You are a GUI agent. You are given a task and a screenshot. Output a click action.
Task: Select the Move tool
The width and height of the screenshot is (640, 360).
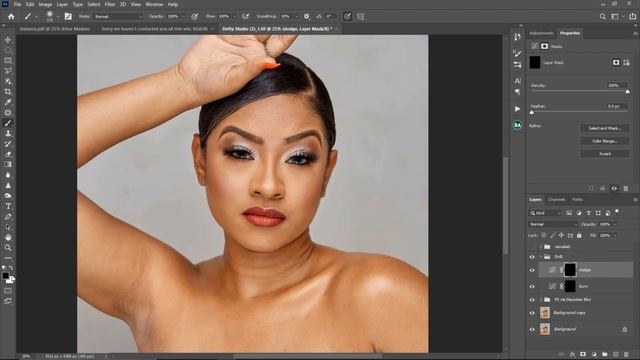click(8, 40)
